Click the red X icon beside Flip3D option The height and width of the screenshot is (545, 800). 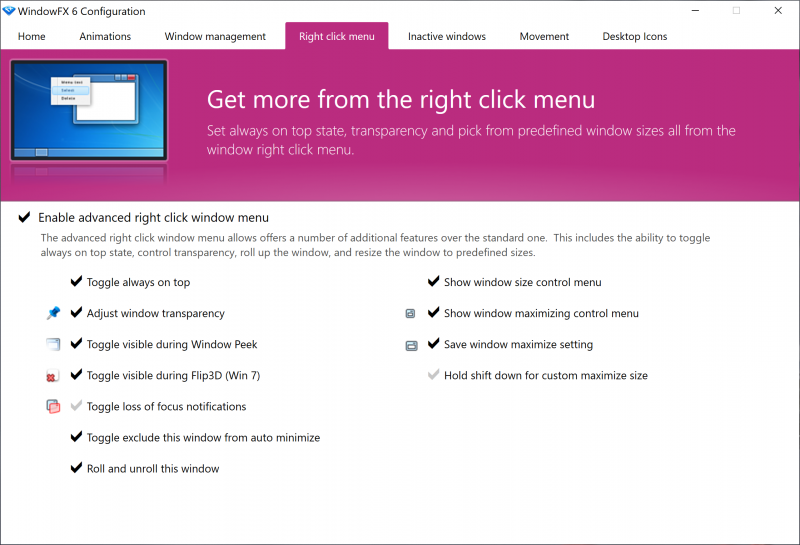pos(53,376)
